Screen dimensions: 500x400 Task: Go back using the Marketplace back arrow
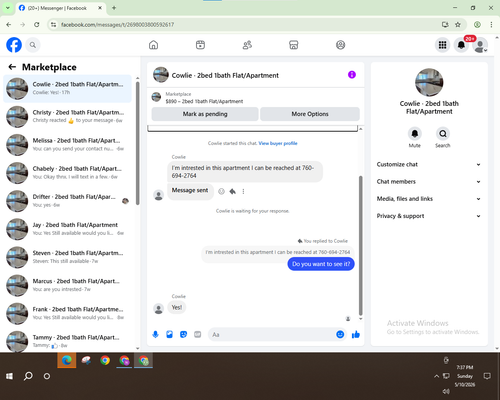click(12, 67)
